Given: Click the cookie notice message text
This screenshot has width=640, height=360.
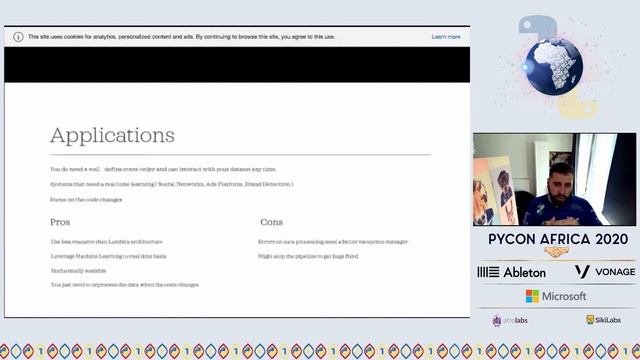Looking at the screenshot, I should tap(181, 37).
